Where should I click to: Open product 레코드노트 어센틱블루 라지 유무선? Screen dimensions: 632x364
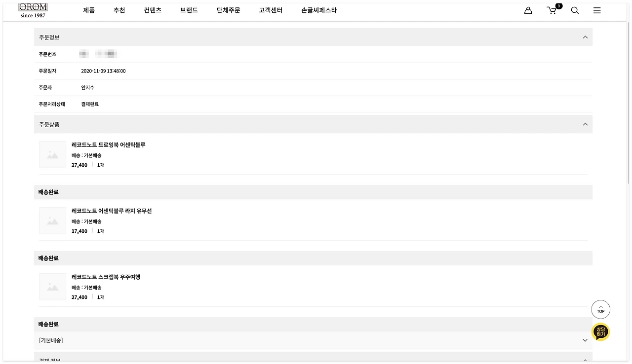point(112,211)
